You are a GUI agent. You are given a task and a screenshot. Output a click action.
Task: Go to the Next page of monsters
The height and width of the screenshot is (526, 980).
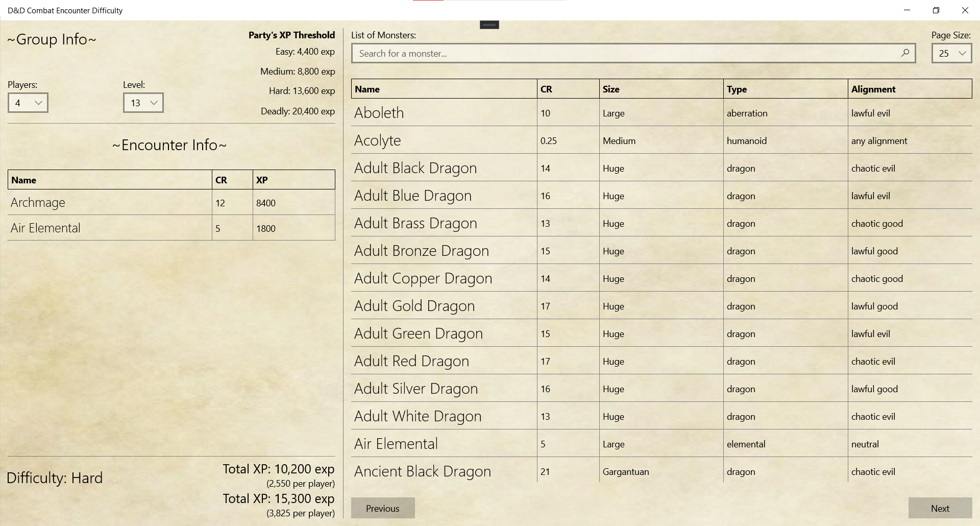(x=940, y=508)
